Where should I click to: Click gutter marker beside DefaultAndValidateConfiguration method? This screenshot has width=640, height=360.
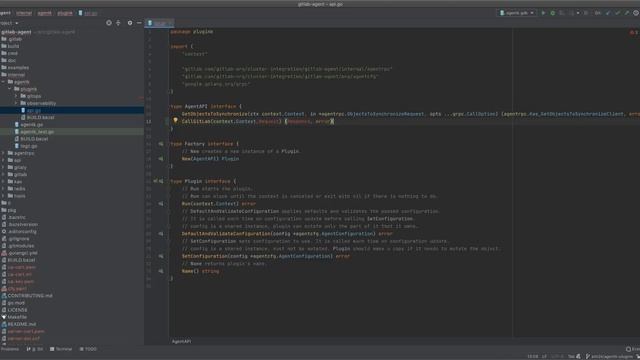(x=161, y=233)
